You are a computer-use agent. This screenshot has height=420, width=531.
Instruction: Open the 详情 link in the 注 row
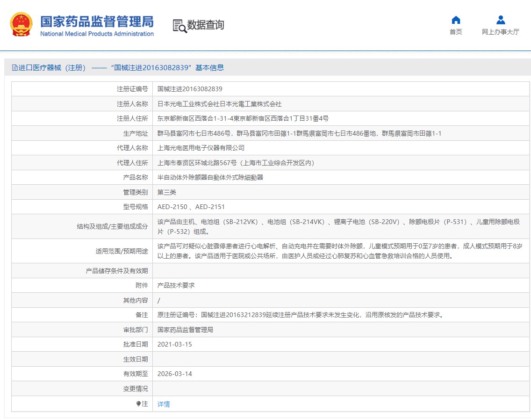coord(164,404)
